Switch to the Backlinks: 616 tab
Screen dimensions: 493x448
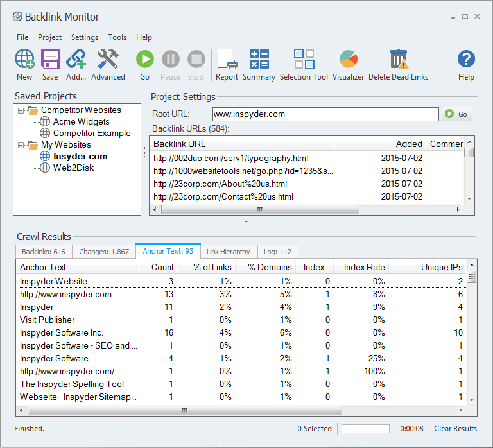click(44, 252)
